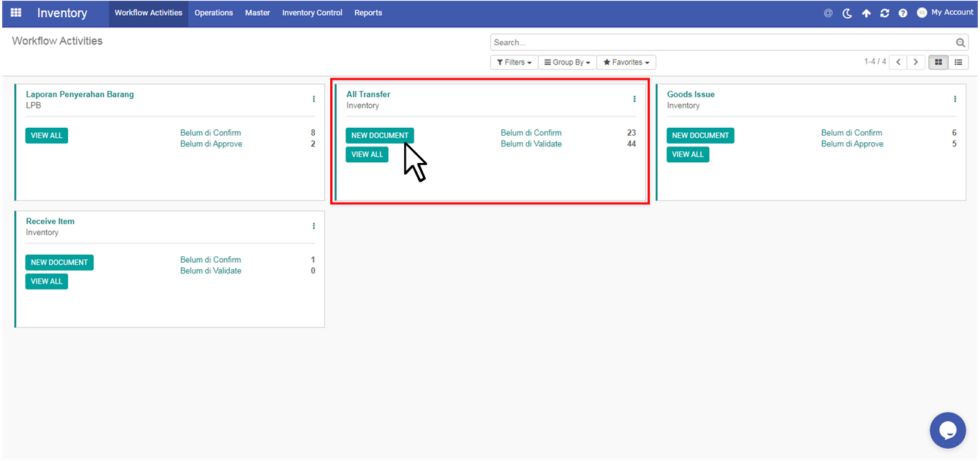Image resolution: width=980 pixels, height=461 pixels.
Task: Expand the Filters dropdown
Action: coord(514,62)
